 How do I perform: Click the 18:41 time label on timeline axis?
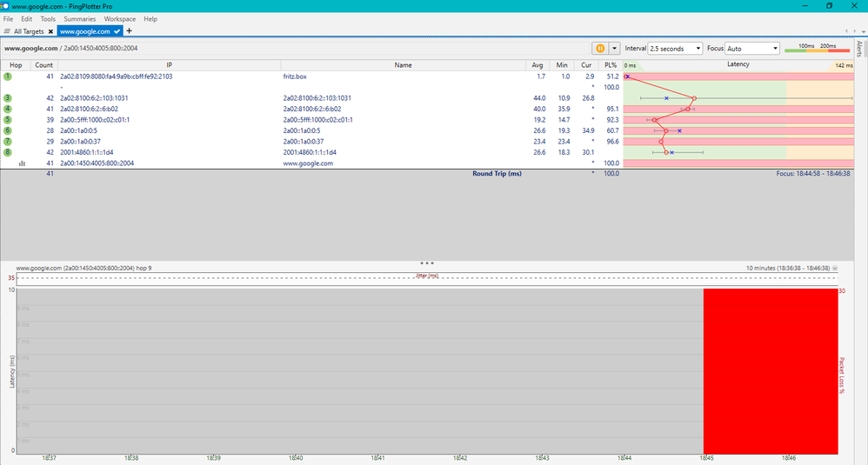pyautogui.click(x=378, y=458)
